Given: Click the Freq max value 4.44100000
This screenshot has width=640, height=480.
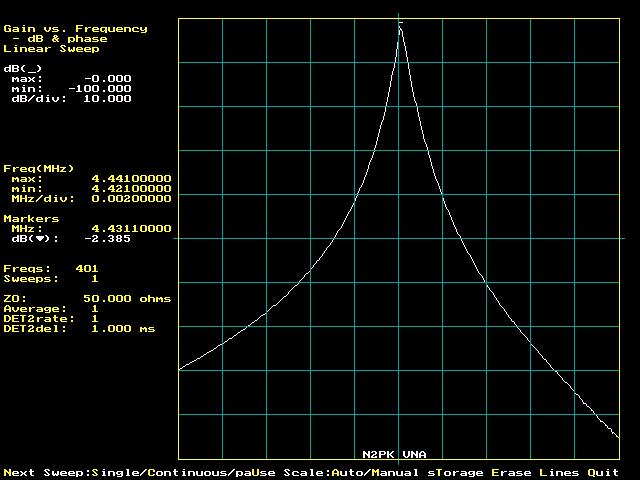Looking at the screenshot, I should tap(131, 179).
